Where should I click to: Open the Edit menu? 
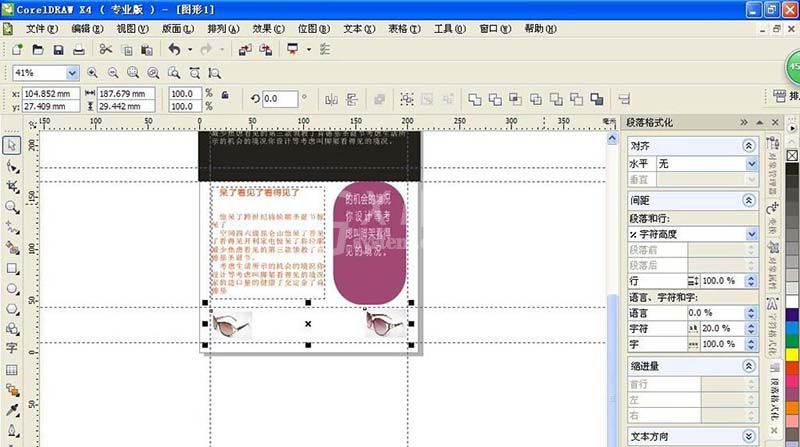(87, 29)
